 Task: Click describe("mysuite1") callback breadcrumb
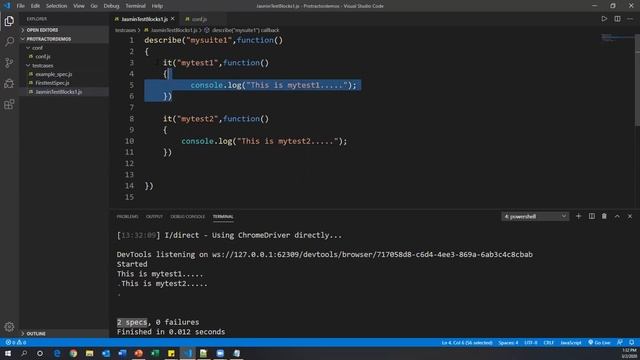point(245,30)
